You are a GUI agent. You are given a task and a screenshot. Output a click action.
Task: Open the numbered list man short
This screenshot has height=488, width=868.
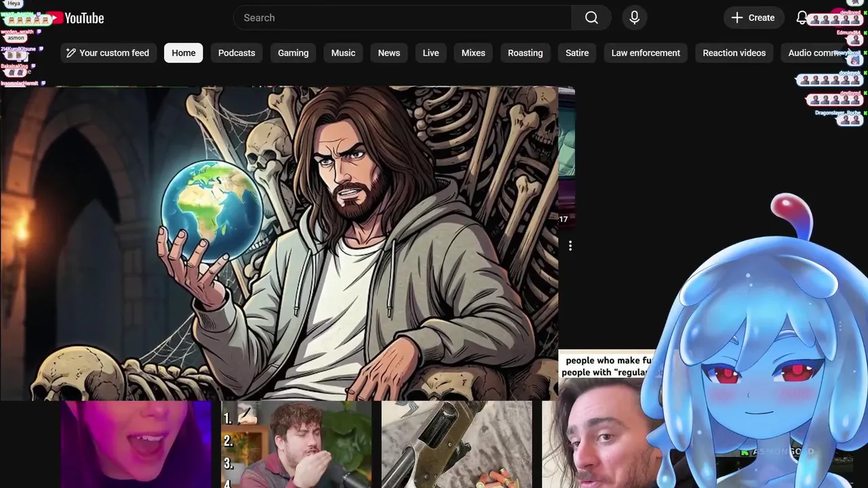296,444
